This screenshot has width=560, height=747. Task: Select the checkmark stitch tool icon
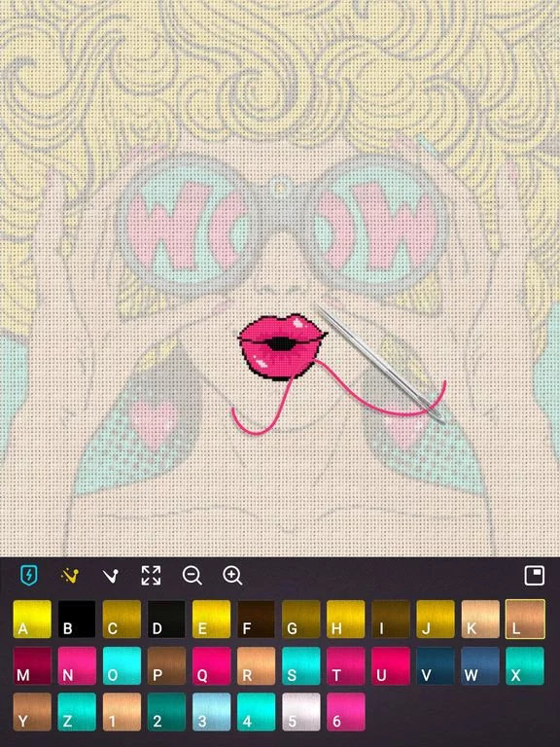[x=111, y=576]
